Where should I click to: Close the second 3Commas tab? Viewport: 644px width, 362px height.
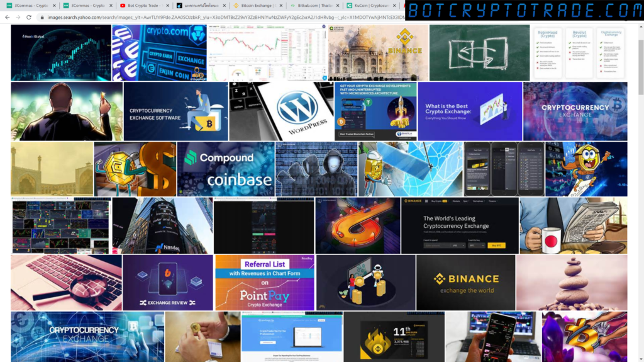111,6
